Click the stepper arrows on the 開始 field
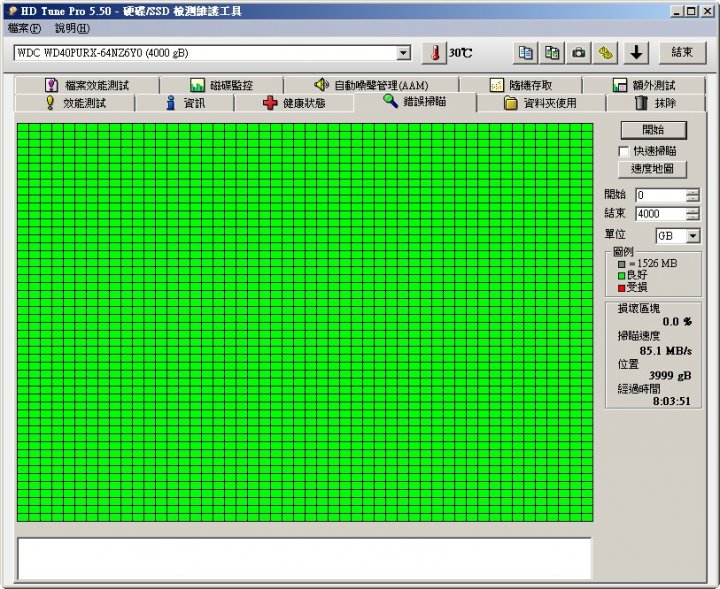This screenshot has width=720, height=589. [693, 195]
